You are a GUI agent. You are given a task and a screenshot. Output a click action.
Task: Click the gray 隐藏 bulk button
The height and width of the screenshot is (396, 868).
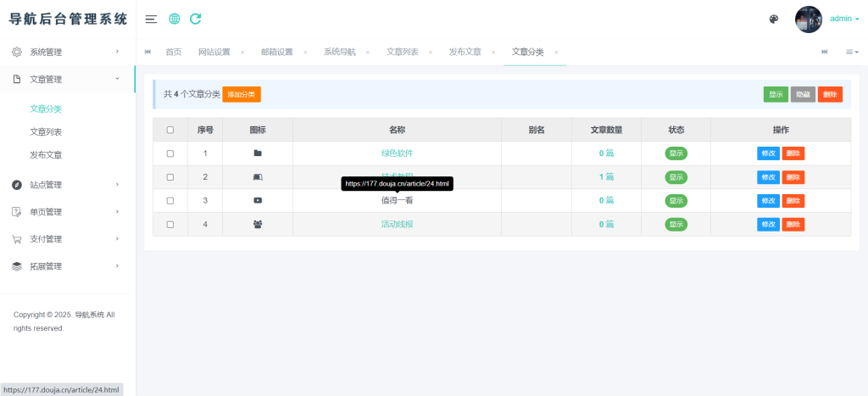pyautogui.click(x=803, y=94)
